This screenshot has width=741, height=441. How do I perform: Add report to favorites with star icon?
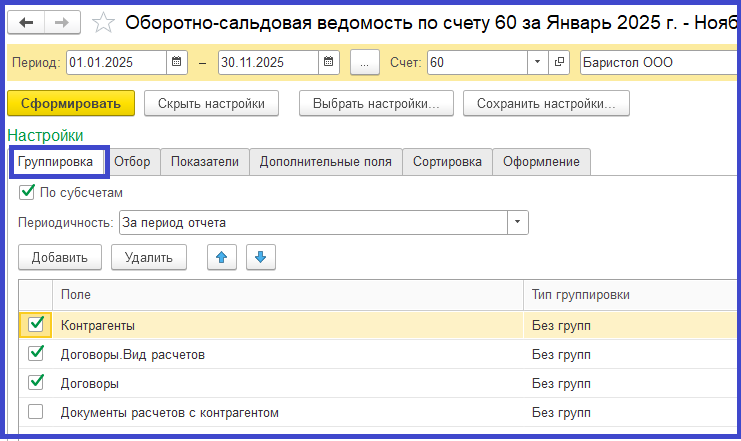(x=103, y=23)
